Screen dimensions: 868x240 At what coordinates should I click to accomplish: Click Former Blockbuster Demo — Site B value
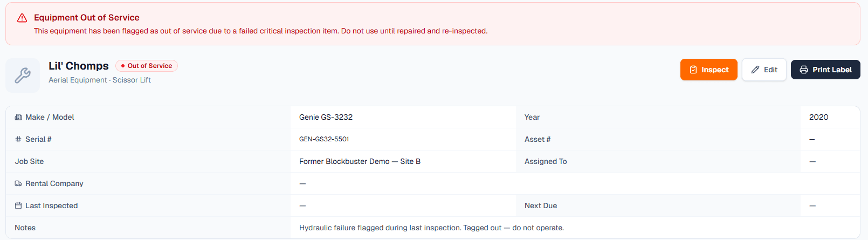[x=360, y=161]
